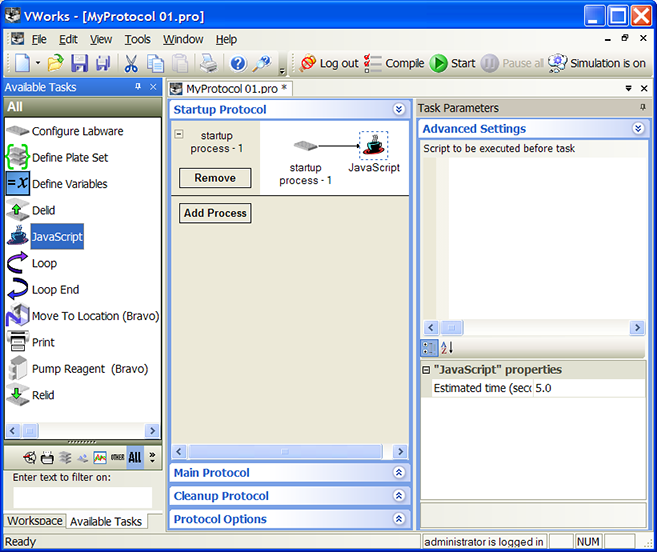Open the Help question mark icon
This screenshot has width=657, height=552.
pyautogui.click(x=238, y=63)
